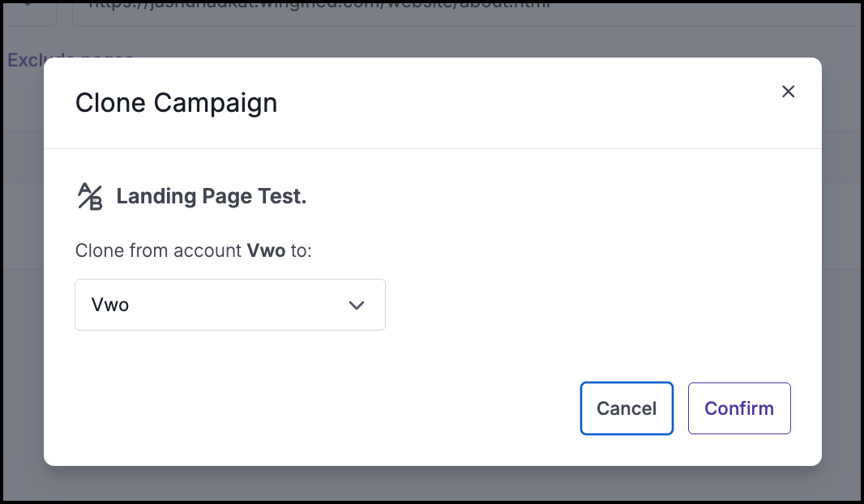Click the 'Clone from account' label text
The image size is (864, 504).
pos(158,250)
